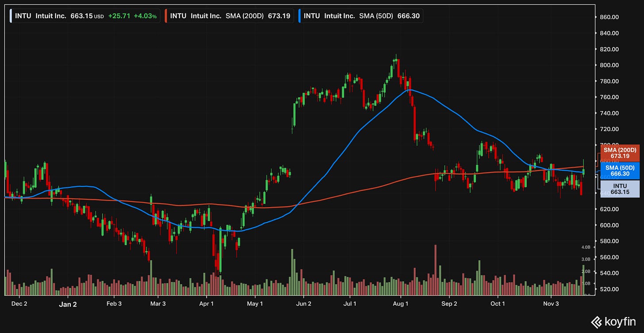Select the SMA (50D) legend entry

click(360, 16)
